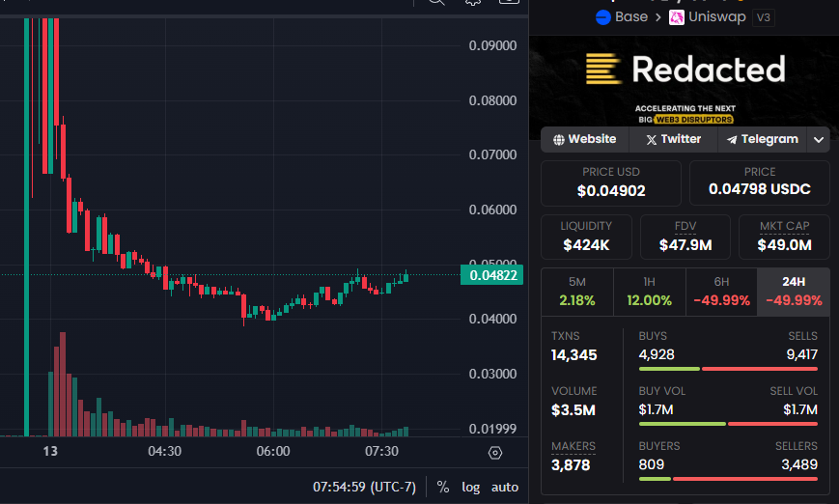Click the 0.04798 USDC price box

[759, 183]
